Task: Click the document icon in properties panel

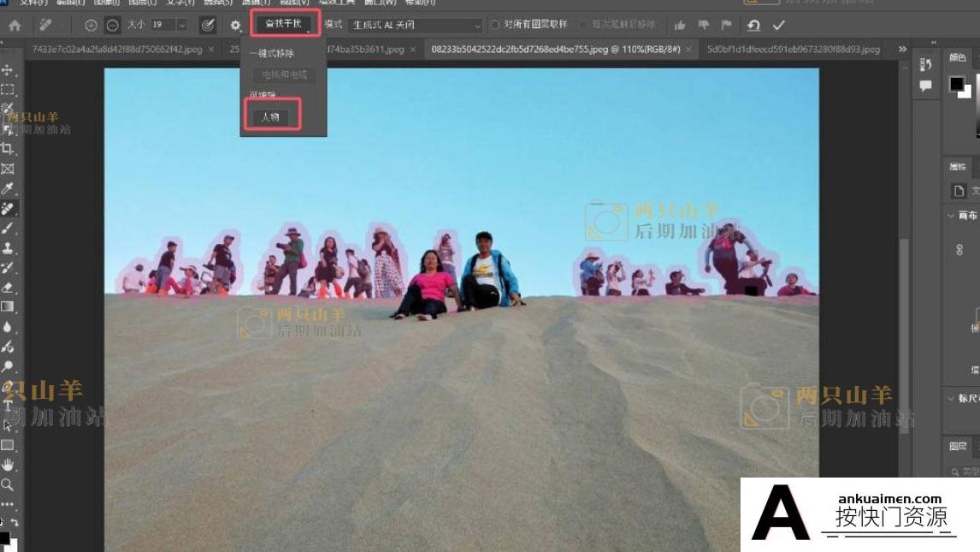Action: (958, 192)
